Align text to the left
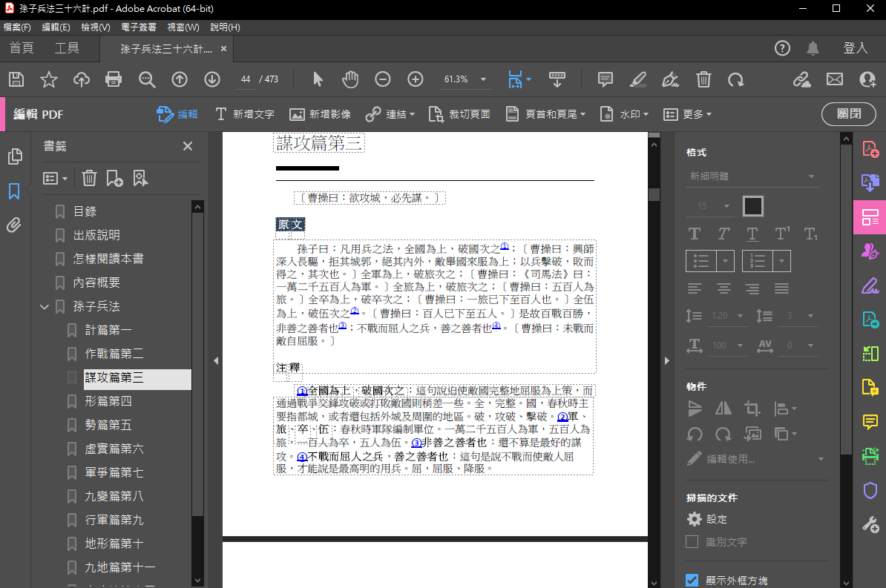Screen dimensions: 886x588 [695, 289]
